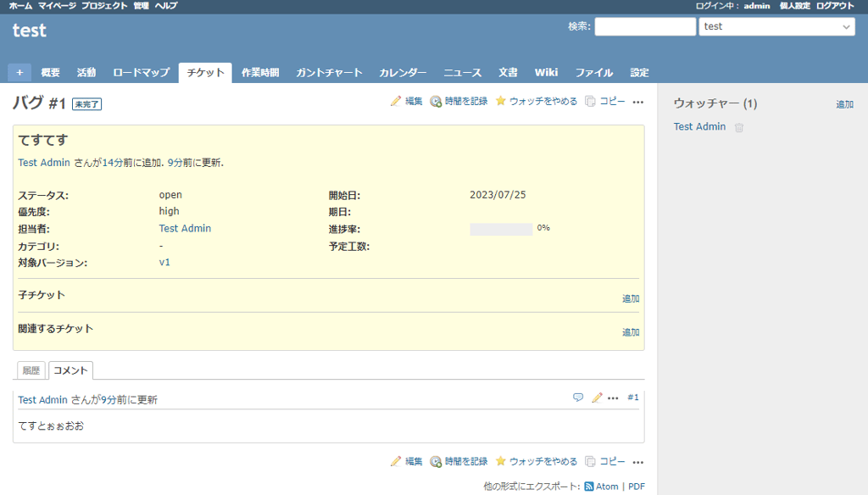
Task: Click 追加 to add a watcher
Action: tap(843, 103)
